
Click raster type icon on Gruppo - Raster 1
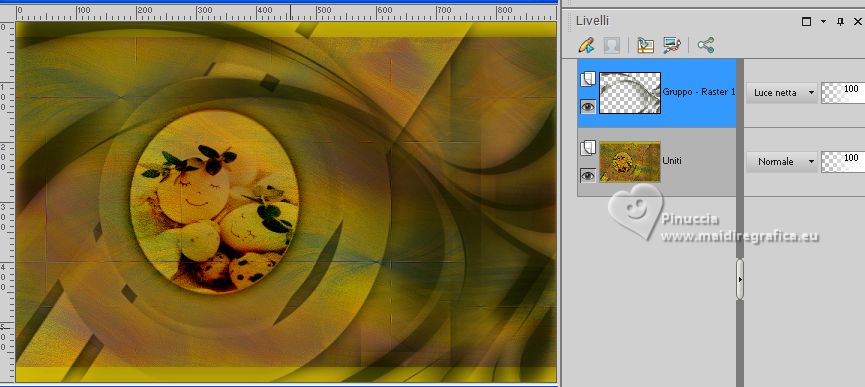tap(588, 79)
